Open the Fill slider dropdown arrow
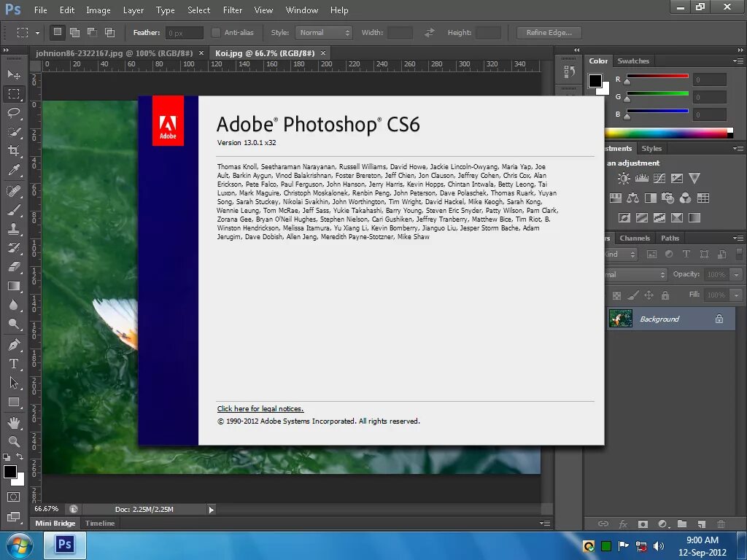This screenshot has width=747, height=560. pyautogui.click(x=736, y=295)
